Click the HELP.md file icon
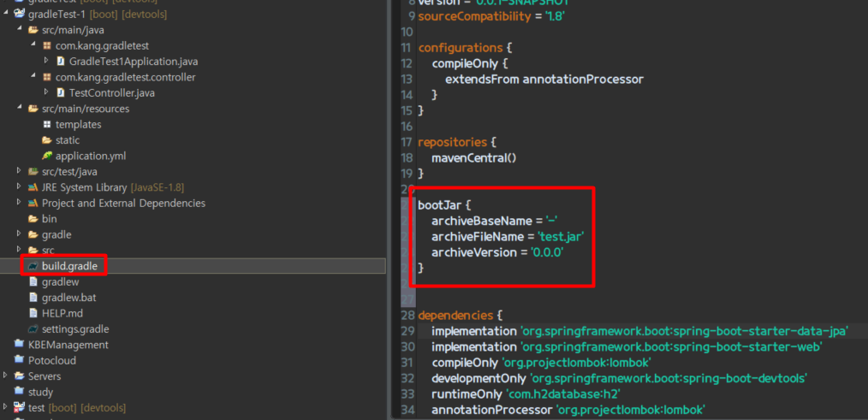 (x=33, y=313)
